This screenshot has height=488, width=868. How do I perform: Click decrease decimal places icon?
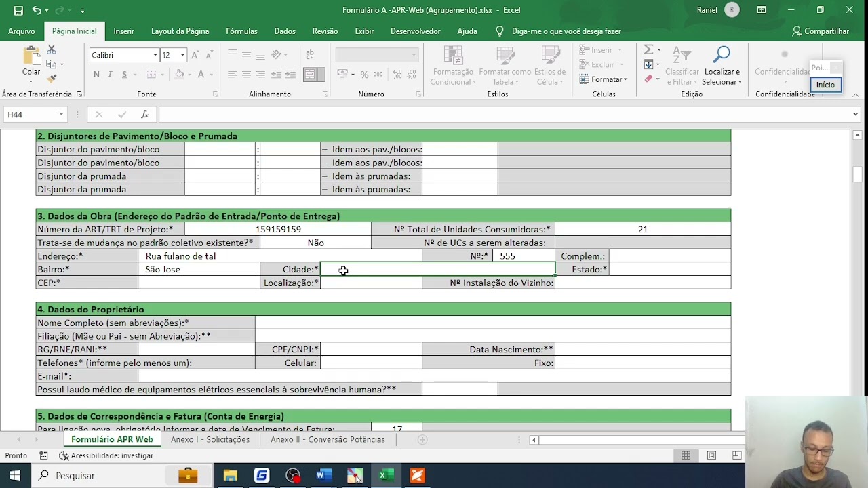(412, 75)
